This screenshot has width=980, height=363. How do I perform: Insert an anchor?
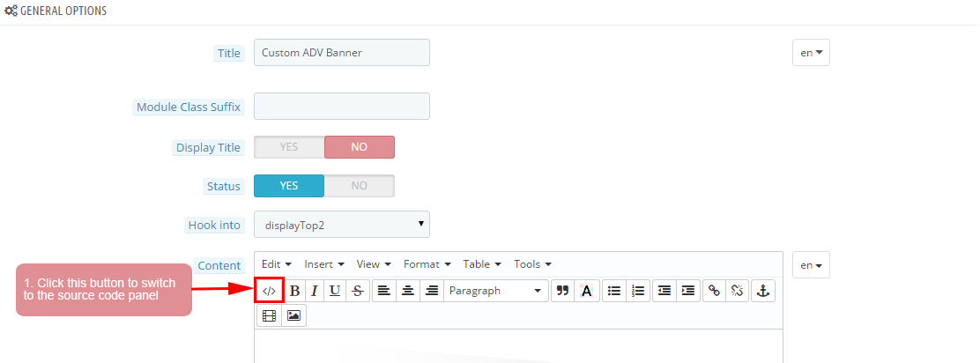tap(762, 291)
